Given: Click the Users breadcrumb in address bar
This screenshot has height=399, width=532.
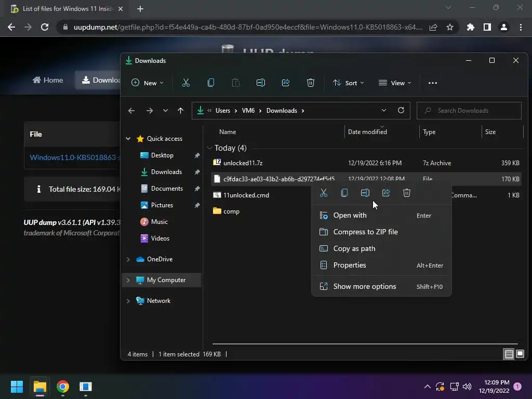Looking at the screenshot, I should 223,111.
